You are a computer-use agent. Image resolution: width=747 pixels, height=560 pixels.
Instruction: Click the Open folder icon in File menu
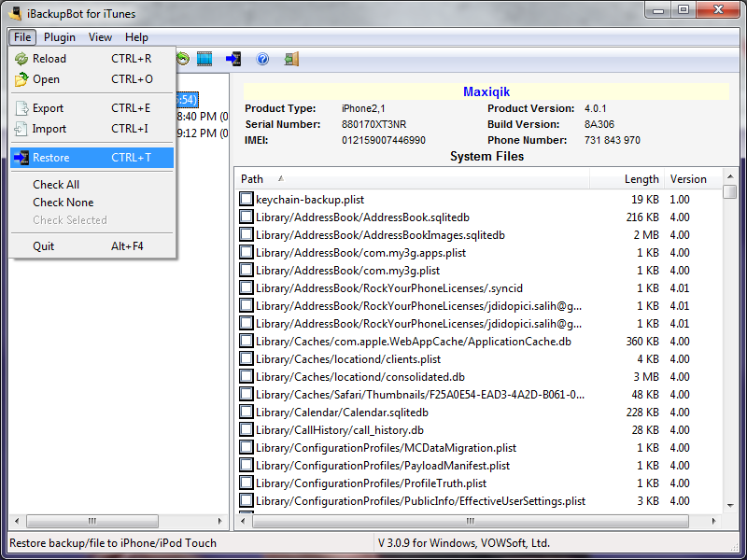pos(21,79)
